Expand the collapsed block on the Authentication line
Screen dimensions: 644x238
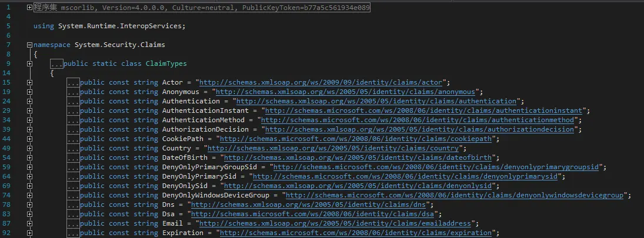[x=29, y=101]
